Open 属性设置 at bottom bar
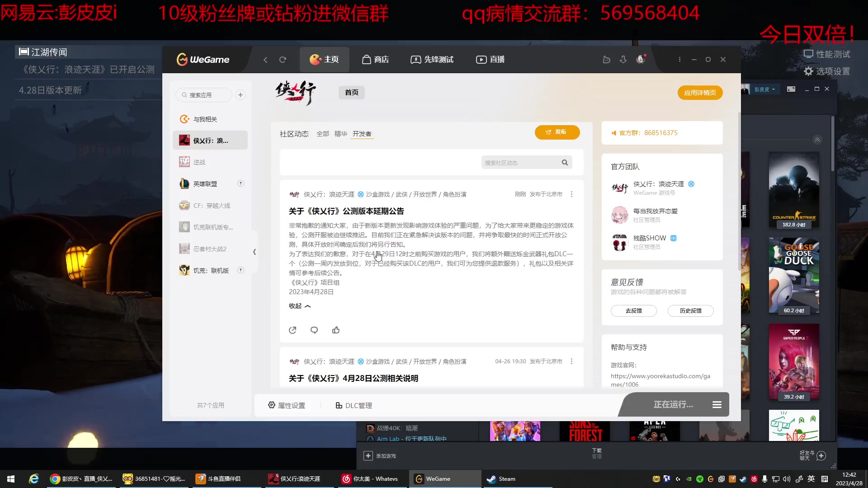 (x=287, y=405)
